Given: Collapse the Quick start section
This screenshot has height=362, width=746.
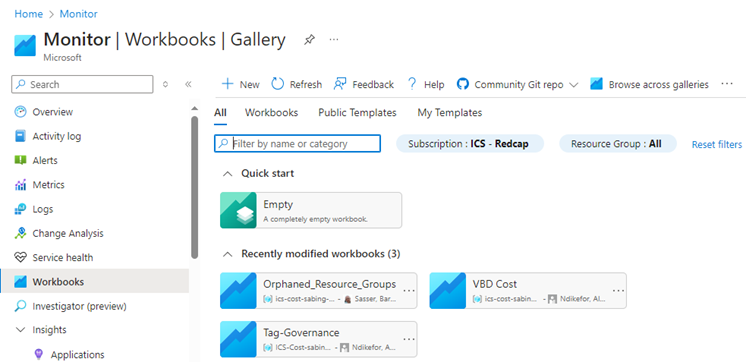Looking at the screenshot, I should 228,174.
